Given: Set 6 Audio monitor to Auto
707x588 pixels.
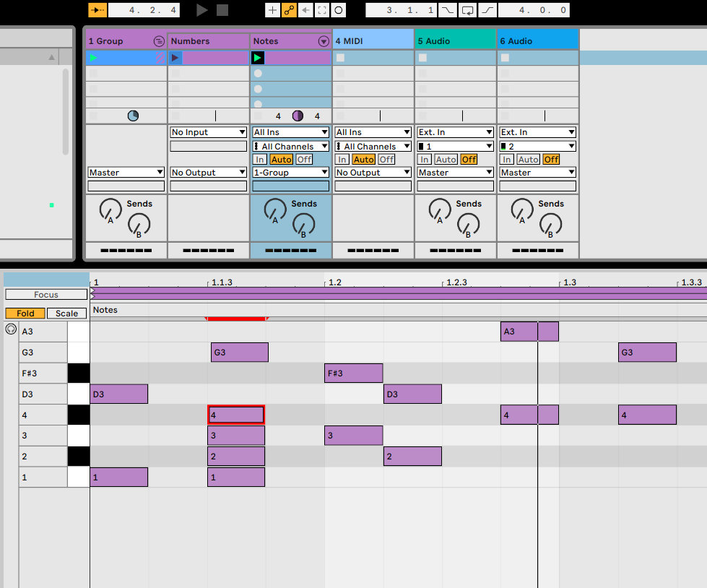Looking at the screenshot, I should [x=529, y=159].
